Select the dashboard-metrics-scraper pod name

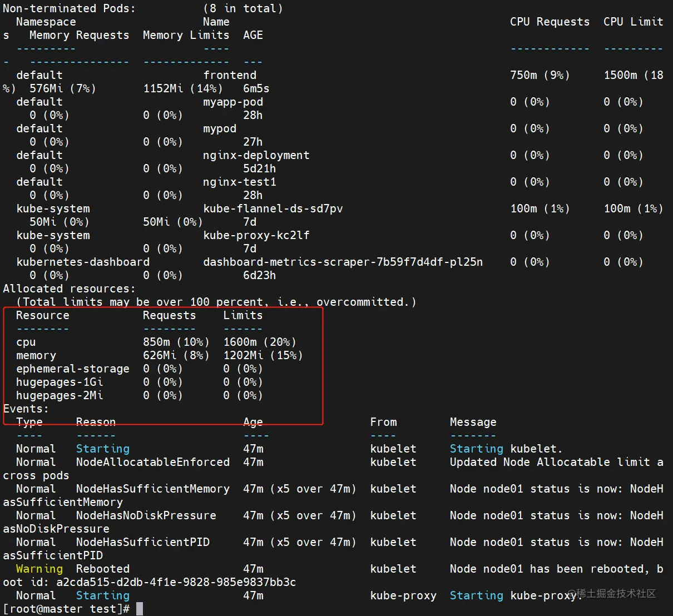[x=343, y=262]
